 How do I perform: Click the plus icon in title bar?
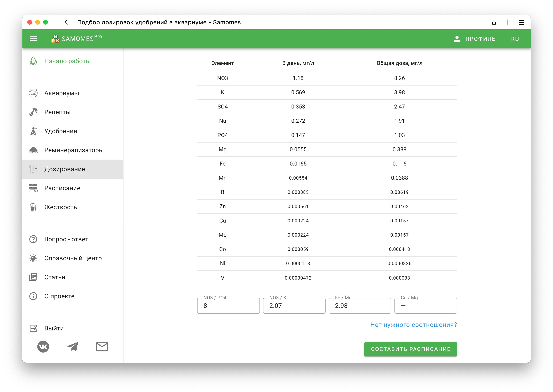[x=507, y=22]
